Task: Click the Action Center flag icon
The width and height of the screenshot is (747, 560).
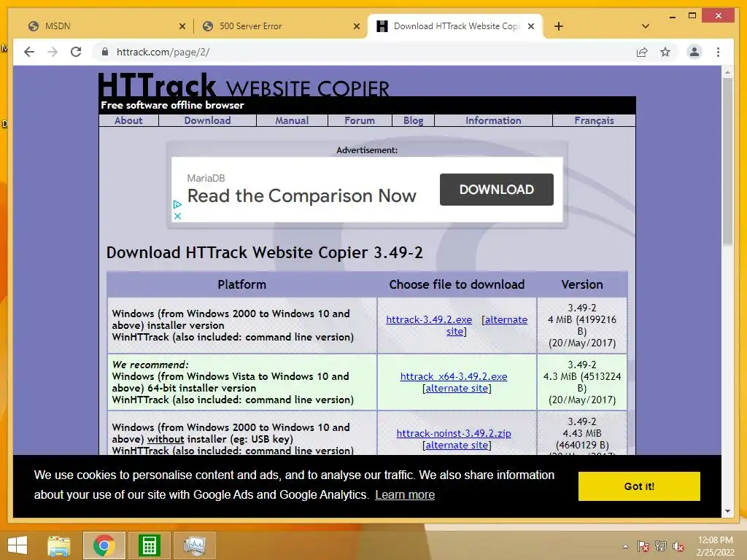Action: coord(643,546)
